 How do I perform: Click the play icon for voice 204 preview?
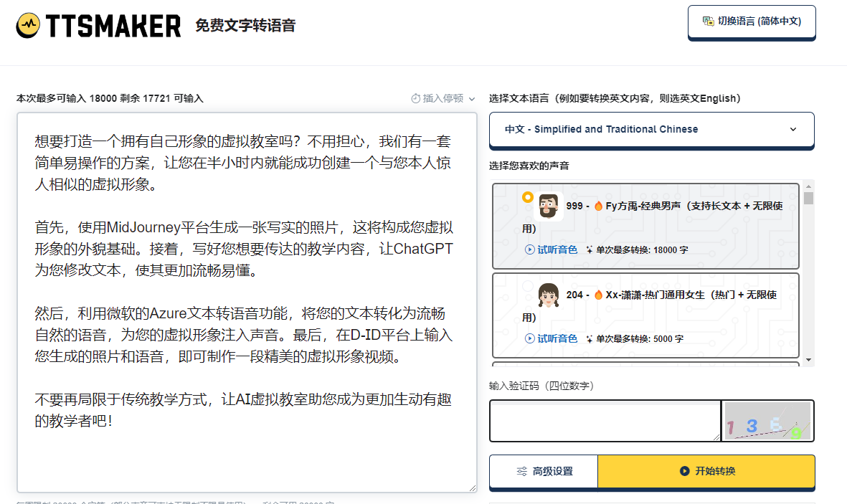click(530, 338)
